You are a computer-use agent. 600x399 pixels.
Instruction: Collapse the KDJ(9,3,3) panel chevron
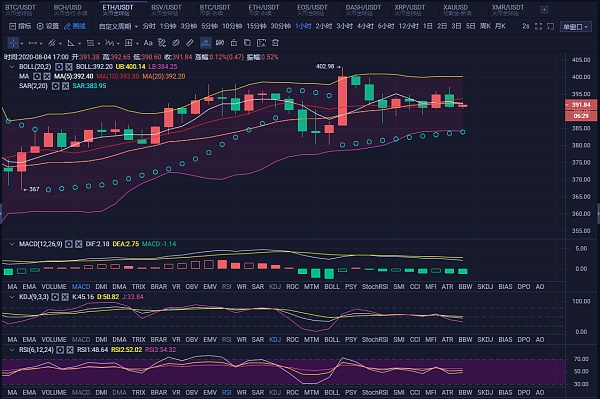point(11,297)
